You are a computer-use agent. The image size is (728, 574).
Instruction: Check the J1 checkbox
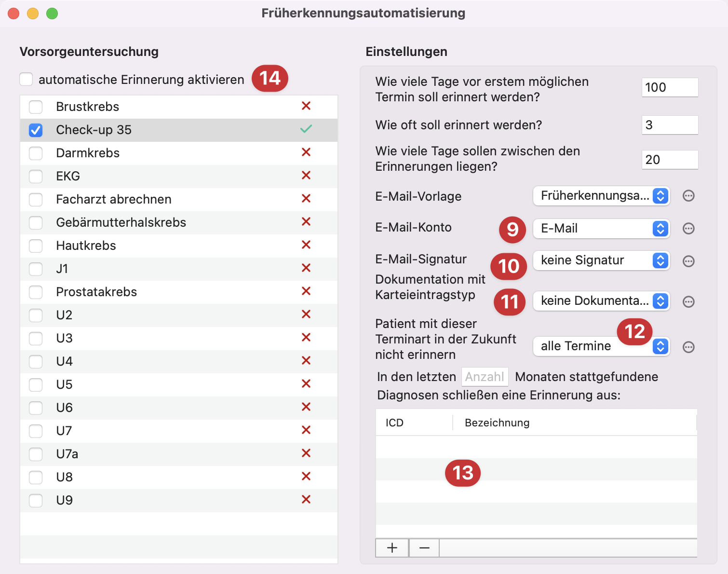click(x=36, y=269)
